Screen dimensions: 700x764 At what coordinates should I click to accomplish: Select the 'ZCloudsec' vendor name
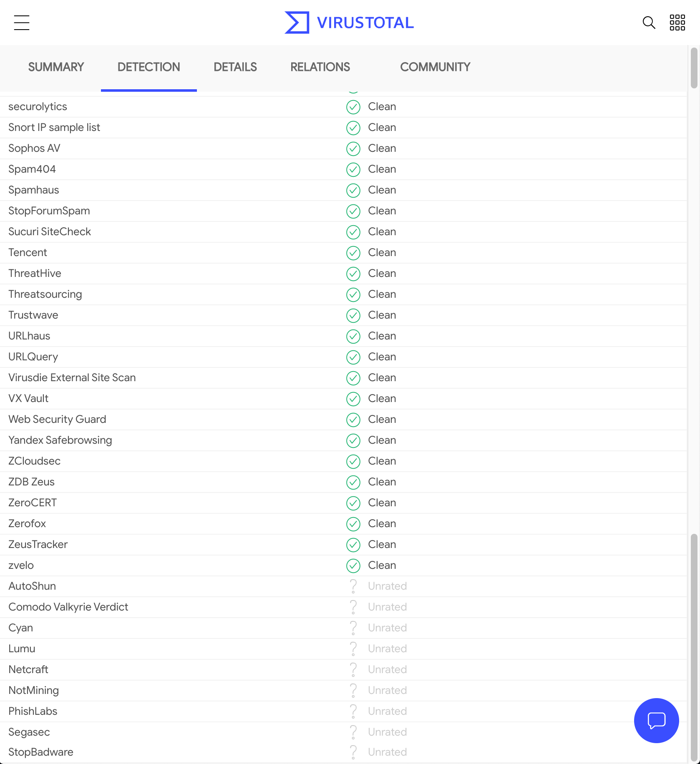pos(34,461)
